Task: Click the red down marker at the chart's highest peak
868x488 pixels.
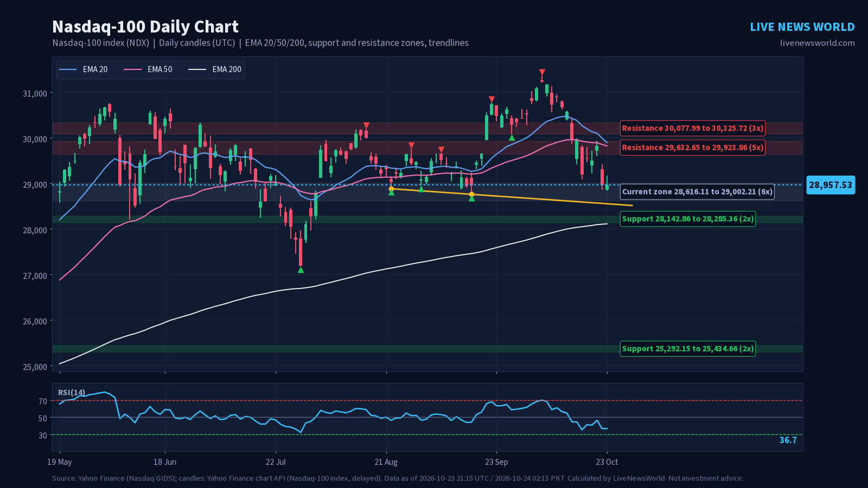Action: (542, 72)
